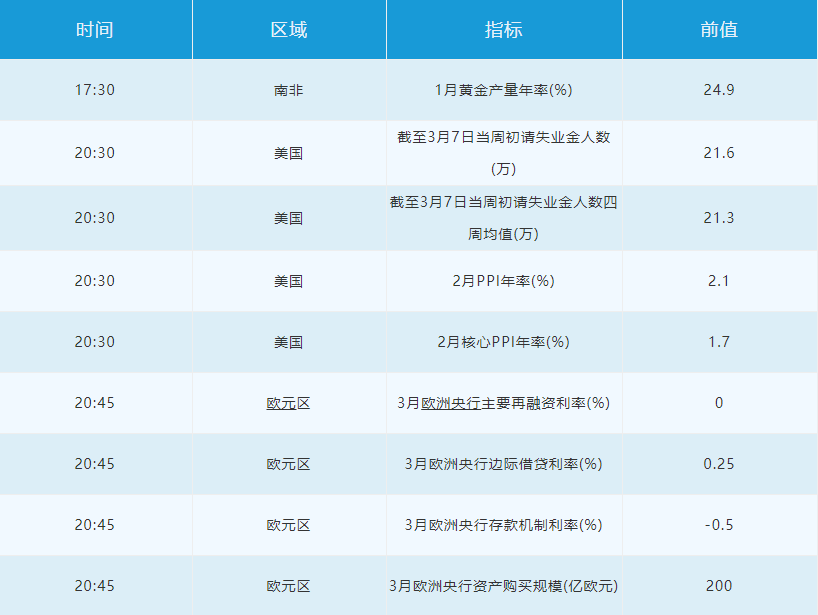Image resolution: width=818 pixels, height=615 pixels.
Task: Click the 时间 column header
Action: (x=94, y=30)
